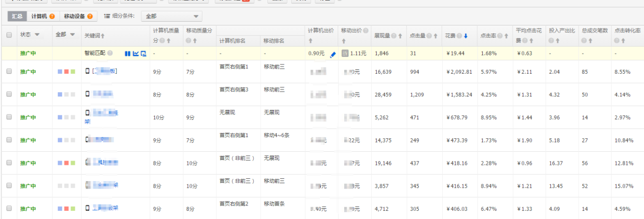Pause the 智能匹配 keyword via pause icon
The width and height of the screenshot is (644, 219).
coord(127,54)
